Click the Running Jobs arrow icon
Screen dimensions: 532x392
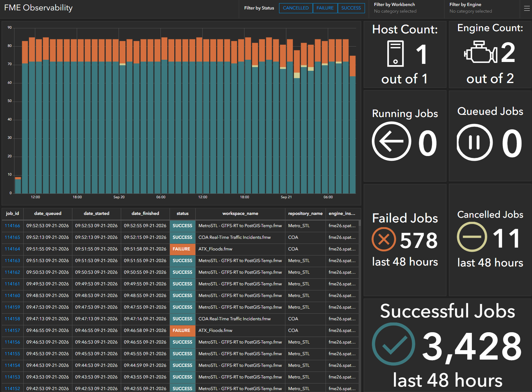coord(391,141)
